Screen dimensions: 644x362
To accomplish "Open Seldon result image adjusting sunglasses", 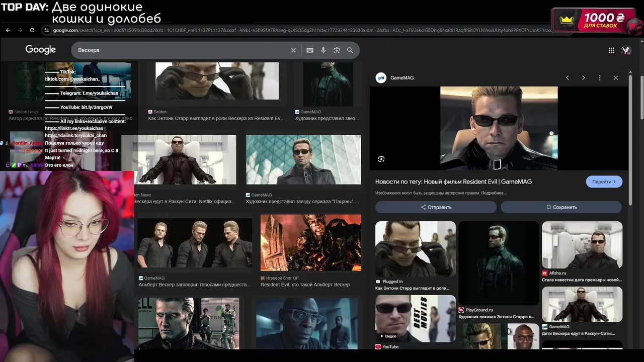I will tap(217, 81).
